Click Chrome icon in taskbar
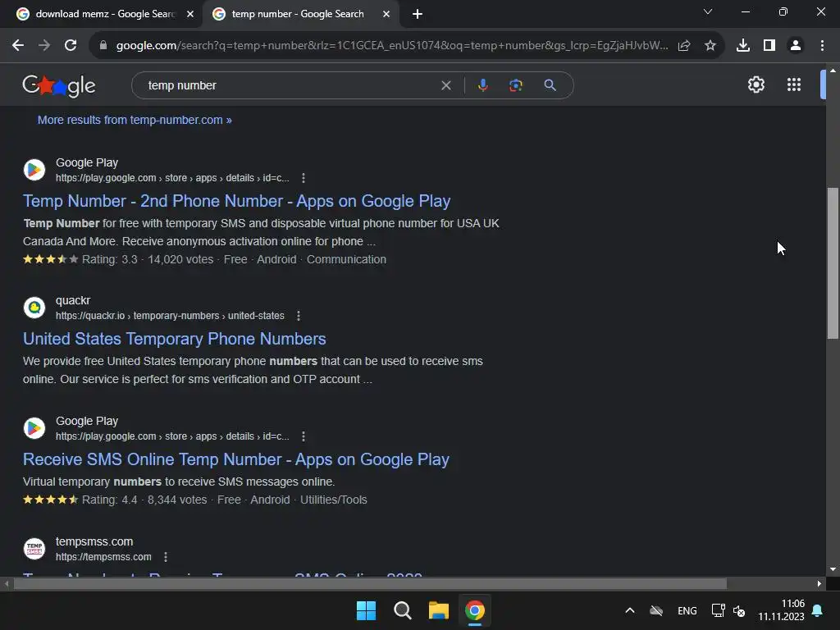 [x=475, y=610]
